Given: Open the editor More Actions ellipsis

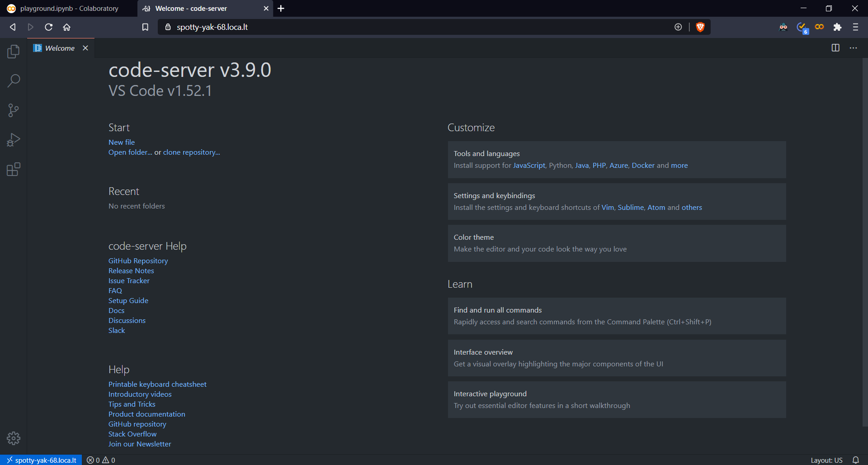Looking at the screenshot, I should 853,48.
